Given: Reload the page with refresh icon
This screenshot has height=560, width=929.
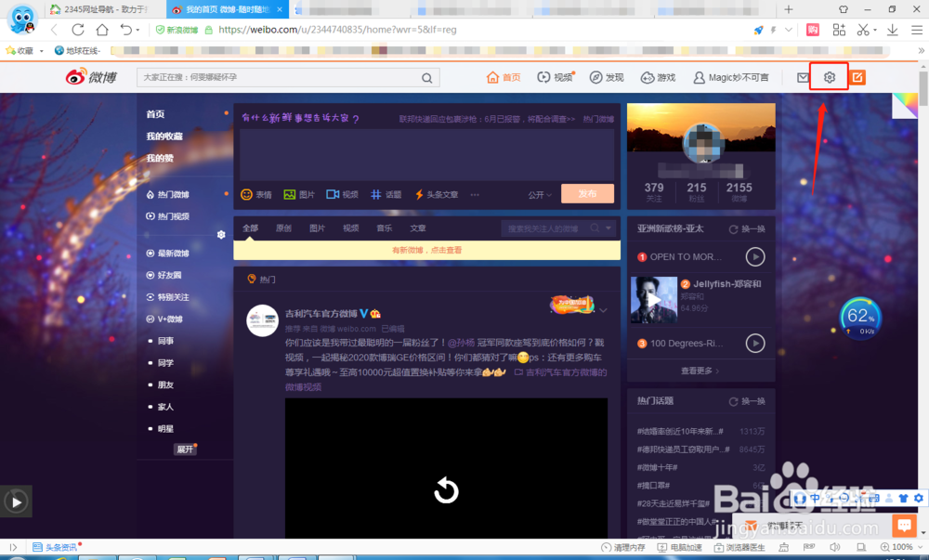Looking at the screenshot, I should click(78, 30).
